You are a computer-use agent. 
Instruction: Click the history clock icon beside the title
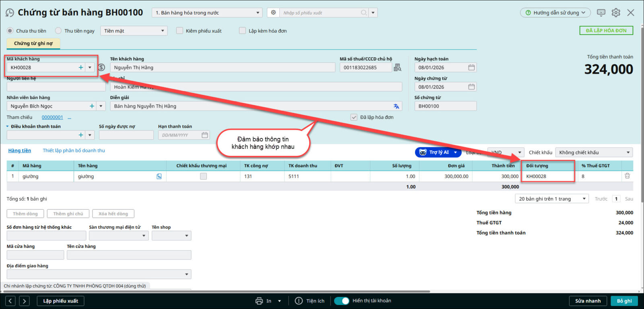pos(10,13)
